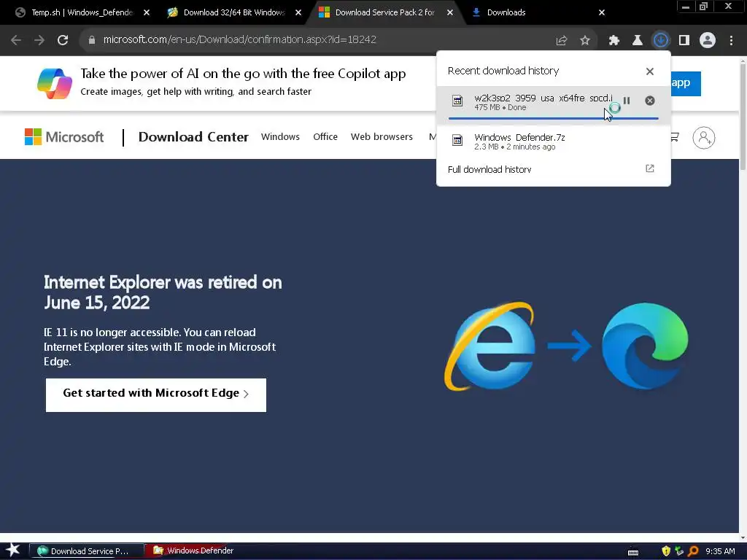This screenshot has width=747, height=560.
Task: Open the Office menu item
Action: pyautogui.click(x=325, y=137)
